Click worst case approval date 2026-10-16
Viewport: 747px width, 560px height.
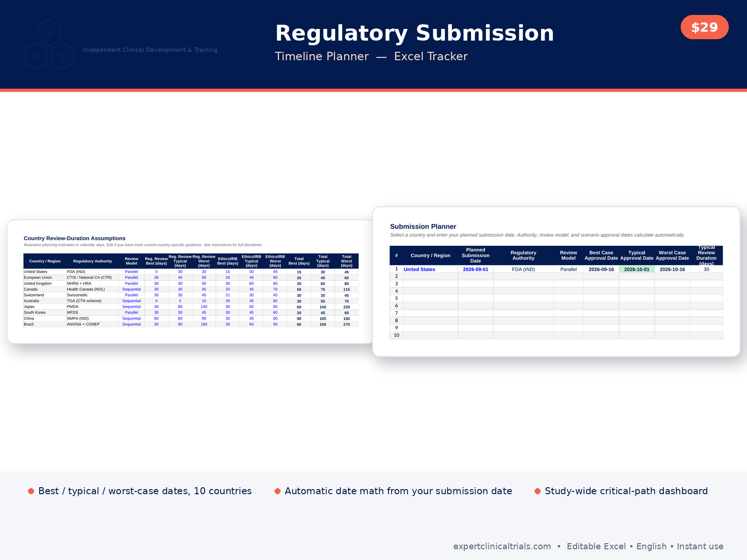[x=672, y=269]
